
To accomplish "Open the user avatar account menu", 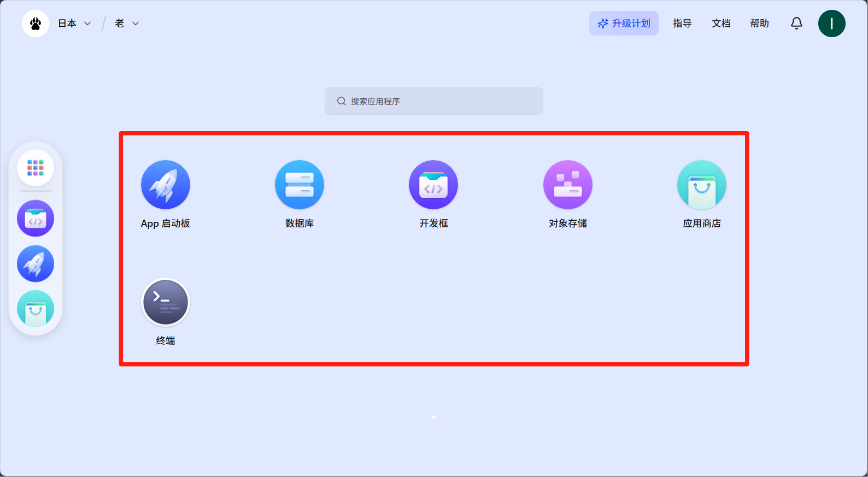I will pyautogui.click(x=831, y=23).
